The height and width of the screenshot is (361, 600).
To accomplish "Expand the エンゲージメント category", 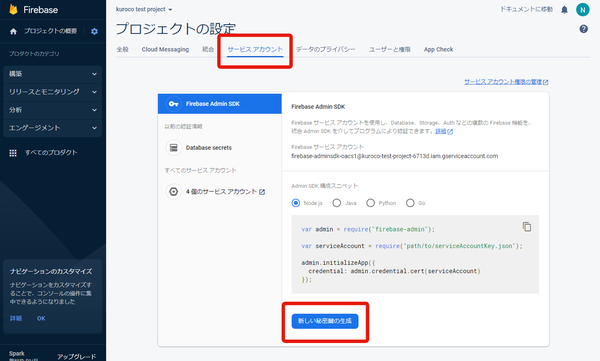I will click(x=52, y=128).
